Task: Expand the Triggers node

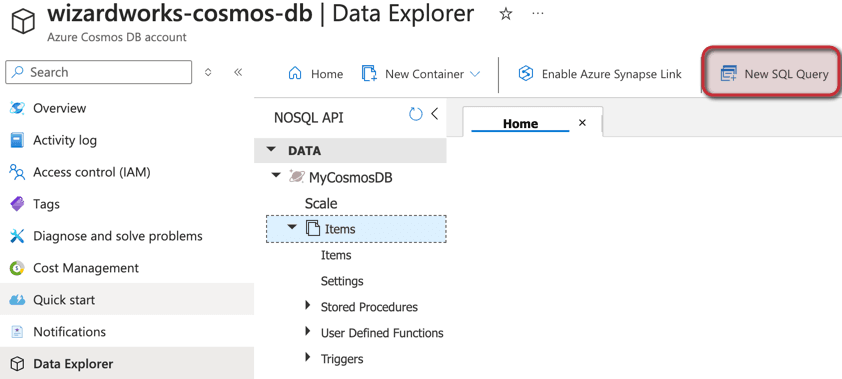Action: [x=308, y=357]
